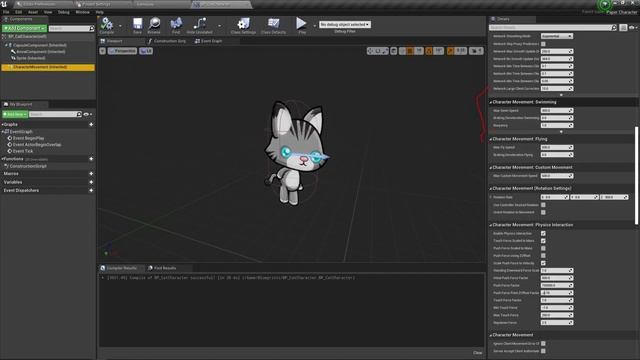The image size is (640, 360).
Task: Click the Browse toolbar icon
Action: 154,24
